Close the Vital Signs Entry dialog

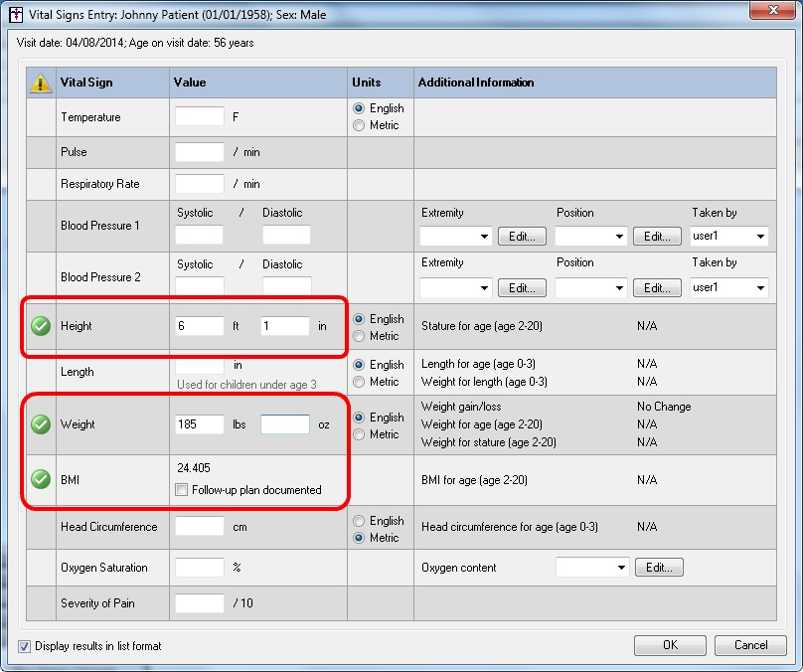click(773, 12)
